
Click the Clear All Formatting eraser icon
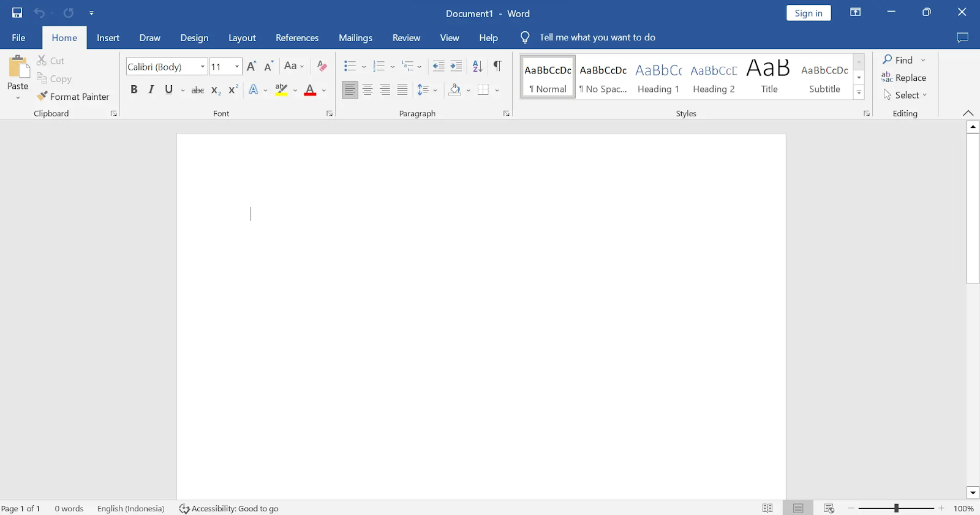click(322, 66)
